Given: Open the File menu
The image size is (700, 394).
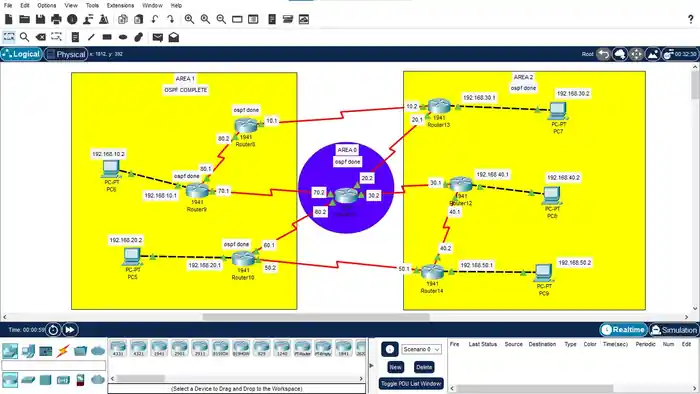Looking at the screenshot, I should (8, 5).
